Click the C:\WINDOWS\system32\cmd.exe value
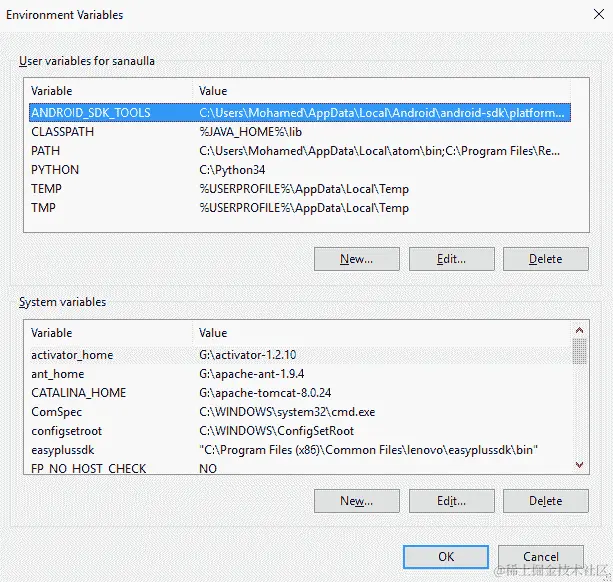The image size is (613, 582). pos(287,412)
